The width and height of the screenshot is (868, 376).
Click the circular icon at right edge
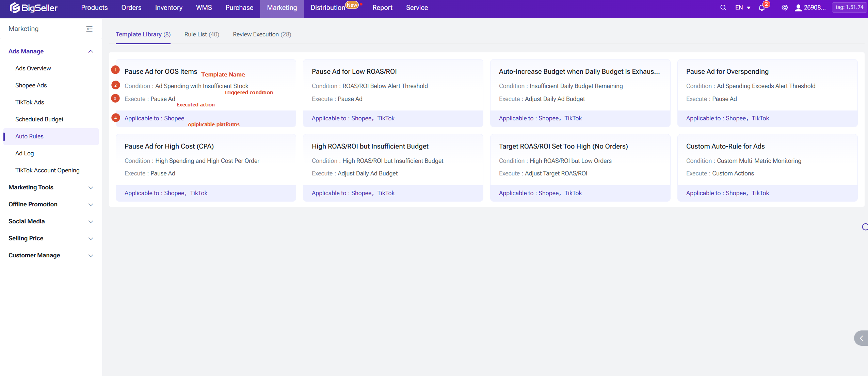[x=865, y=227]
